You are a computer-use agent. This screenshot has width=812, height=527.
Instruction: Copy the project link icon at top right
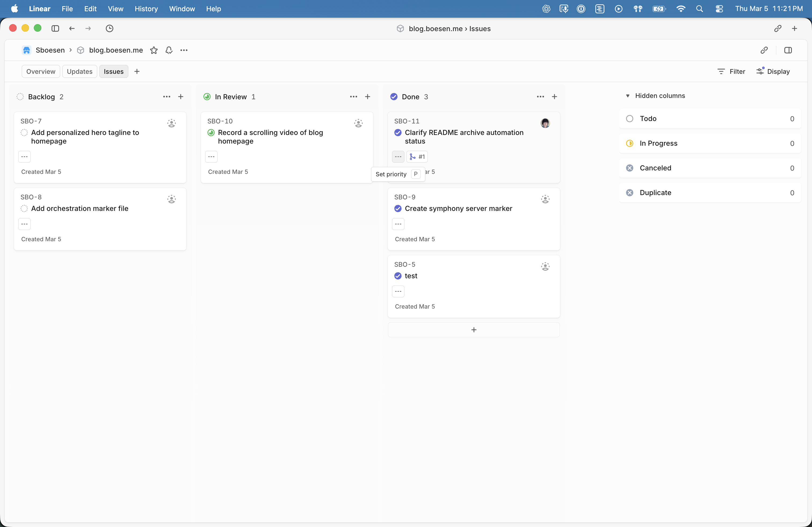coord(778,29)
